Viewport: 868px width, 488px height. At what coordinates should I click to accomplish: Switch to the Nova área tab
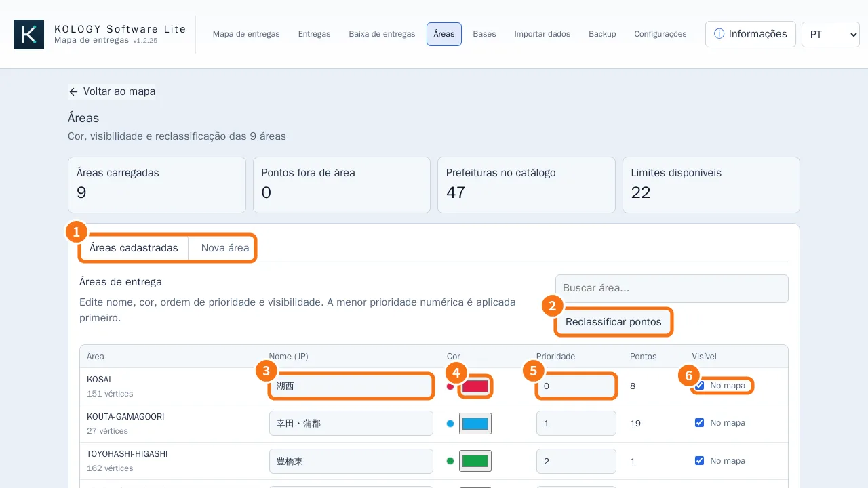click(225, 248)
